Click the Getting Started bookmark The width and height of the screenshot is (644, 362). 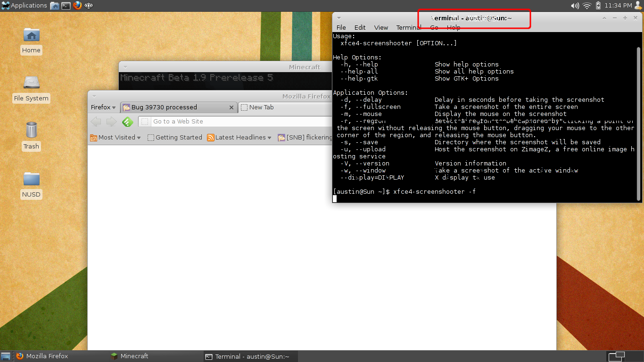[x=174, y=138]
